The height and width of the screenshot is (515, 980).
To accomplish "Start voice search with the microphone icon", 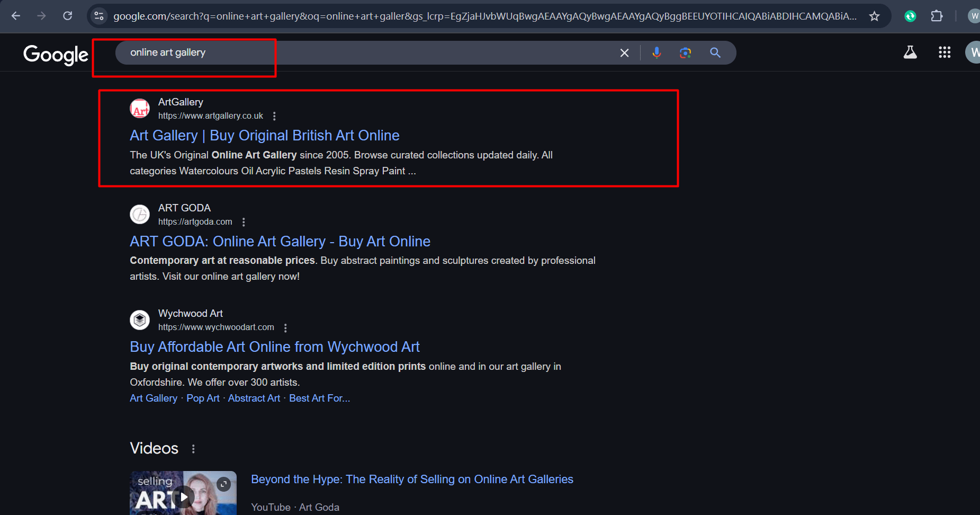I will pyautogui.click(x=657, y=53).
